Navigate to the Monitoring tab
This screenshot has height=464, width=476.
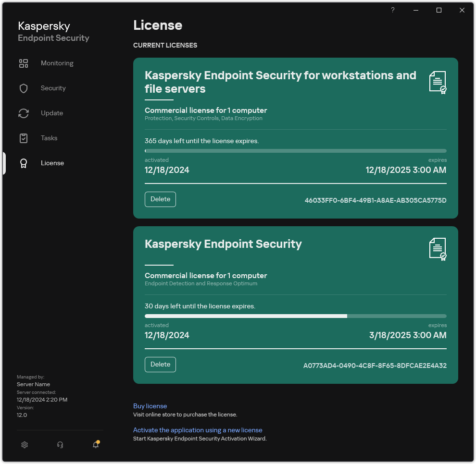(57, 63)
